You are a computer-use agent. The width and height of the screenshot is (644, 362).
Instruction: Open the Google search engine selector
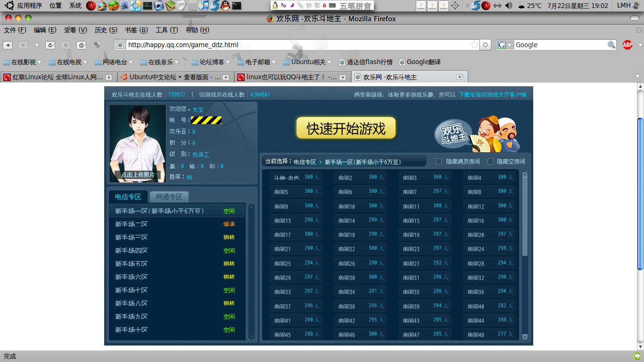[x=505, y=45]
